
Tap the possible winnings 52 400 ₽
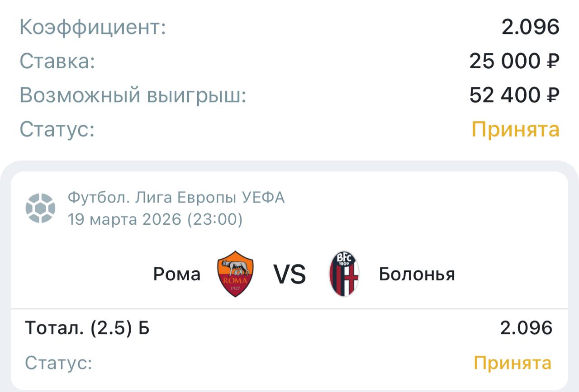pyautogui.click(x=514, y=95)
